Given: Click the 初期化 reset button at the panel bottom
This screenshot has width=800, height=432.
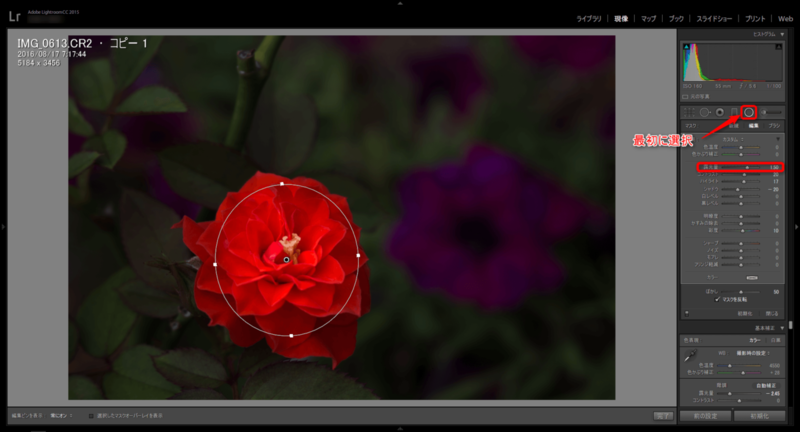Looking at the screenshot, I should (759, 416).
